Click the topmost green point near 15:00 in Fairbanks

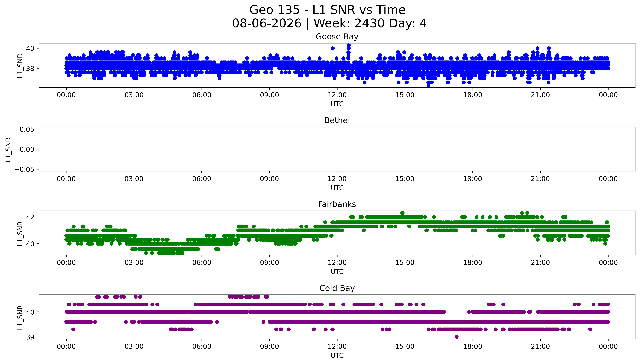point(403,213)
